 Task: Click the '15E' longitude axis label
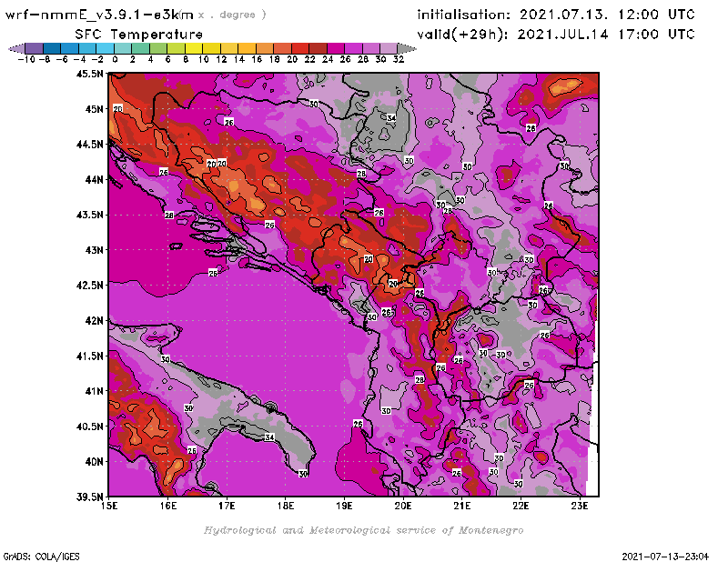[x=109, y=506]
